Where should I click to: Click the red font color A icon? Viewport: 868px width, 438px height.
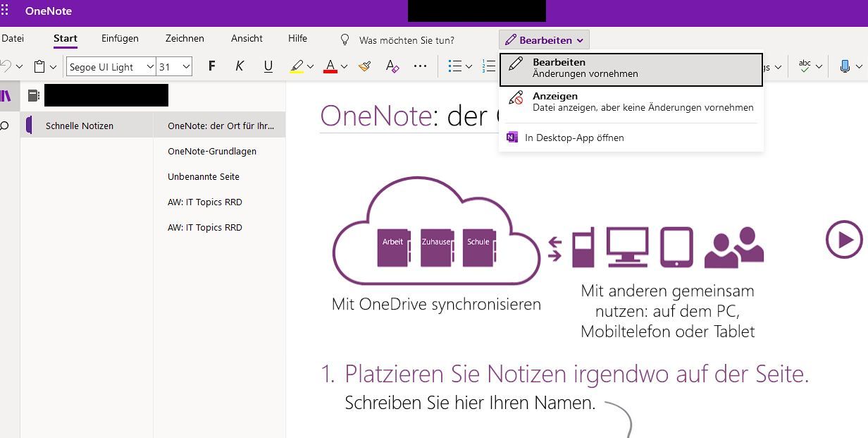[330, 66]
